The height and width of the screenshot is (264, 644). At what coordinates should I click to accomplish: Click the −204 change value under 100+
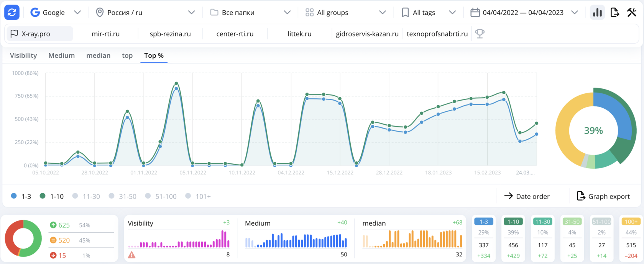(631, 256)
